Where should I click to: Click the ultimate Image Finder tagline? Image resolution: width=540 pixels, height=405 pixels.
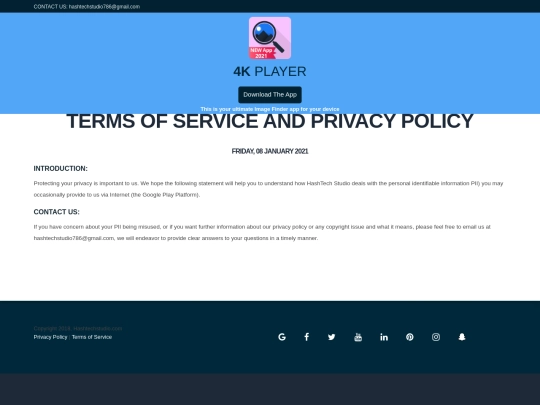pyautogui.click(x=270, y=109)
